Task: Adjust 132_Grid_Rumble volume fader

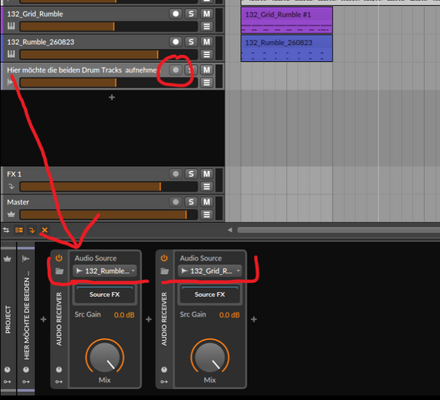Action: (x=109, y=26)
